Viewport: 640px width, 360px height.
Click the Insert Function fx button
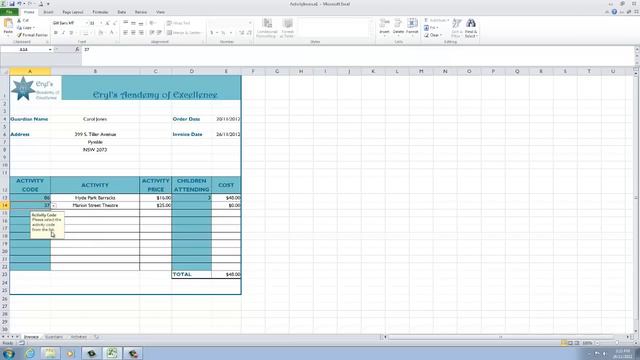click(x=77, y=49)
